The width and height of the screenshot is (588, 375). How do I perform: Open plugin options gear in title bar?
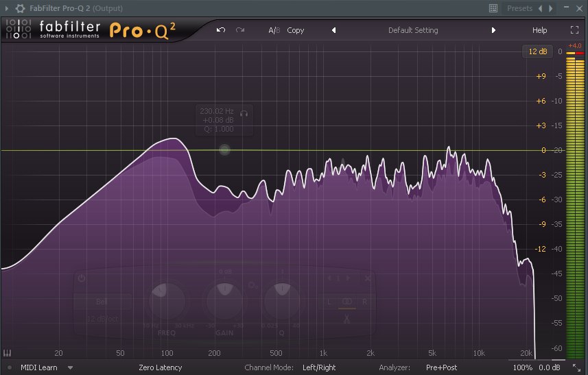tap(20, 8)
